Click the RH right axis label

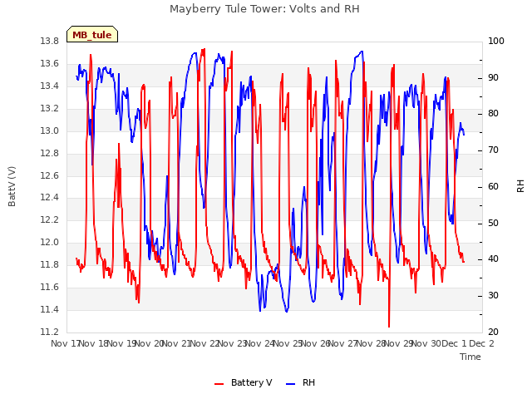tap(520, 186)
